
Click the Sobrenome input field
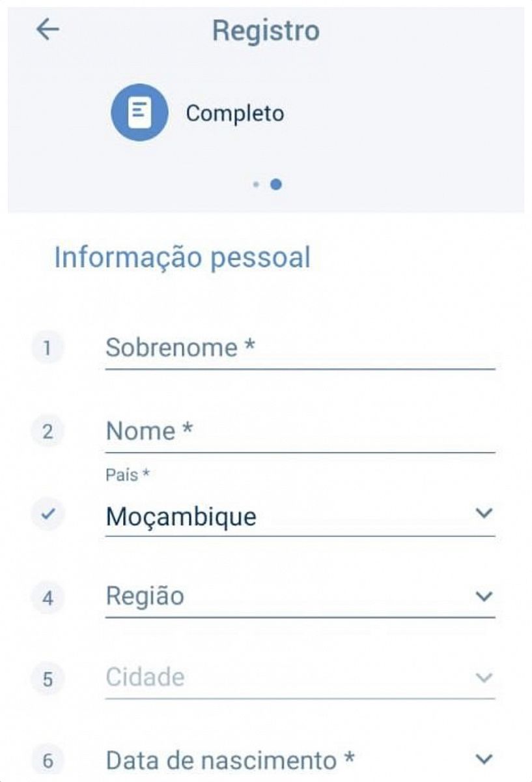[x=300, y=348]
